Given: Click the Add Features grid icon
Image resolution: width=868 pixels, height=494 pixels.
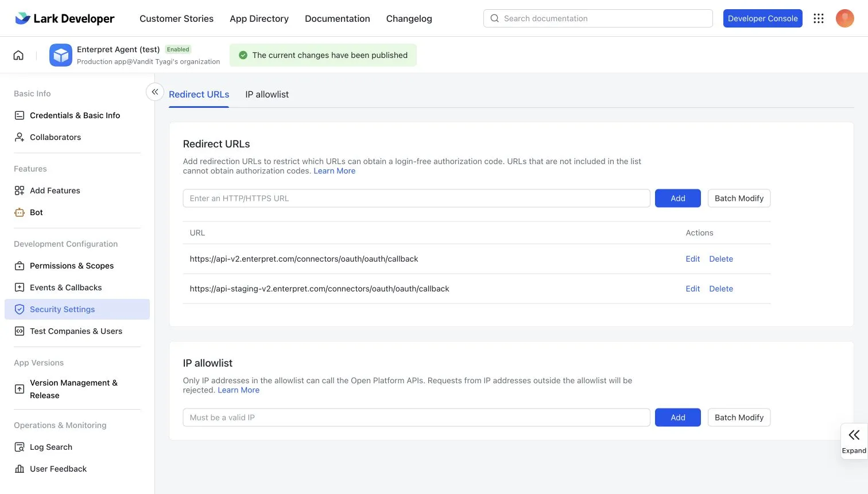Looking at the screenshot, I should click(x=20, y=190).
